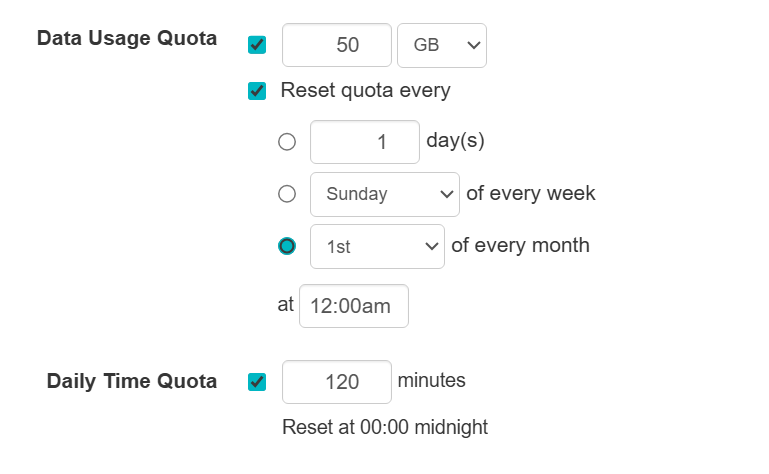Viewport: 769px width, 474px height.
Task: Click the 12:00am reset time field
Action: coord(353,306)
